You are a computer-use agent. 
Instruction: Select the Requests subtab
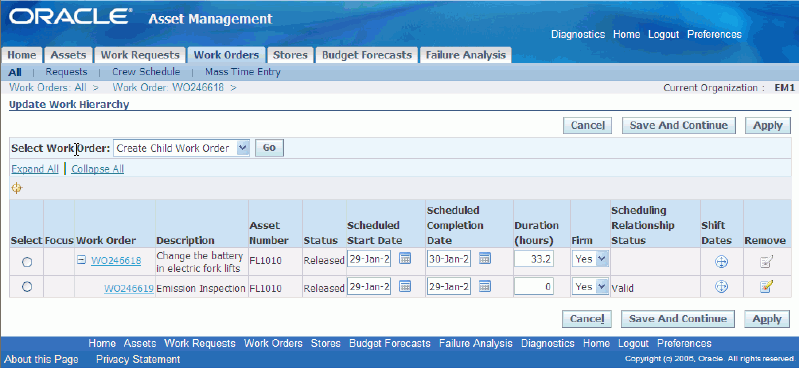click(66, 72)
